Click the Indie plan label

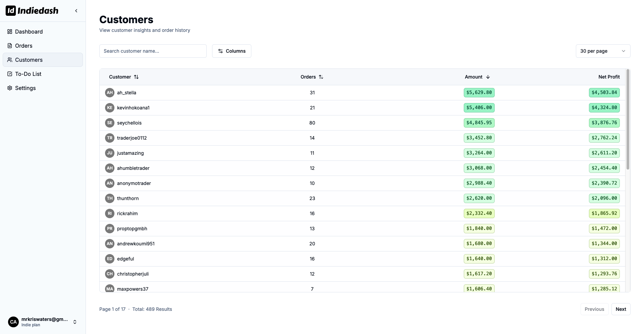click(x=31, y=325)
